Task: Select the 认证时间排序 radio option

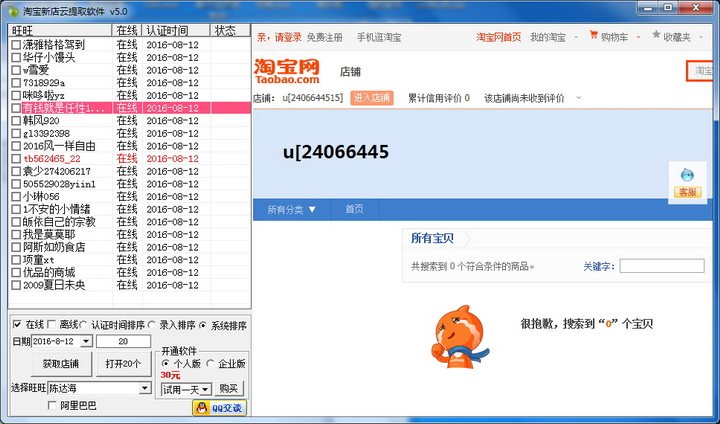Action: pyautogui.click(x=84, y=325)
